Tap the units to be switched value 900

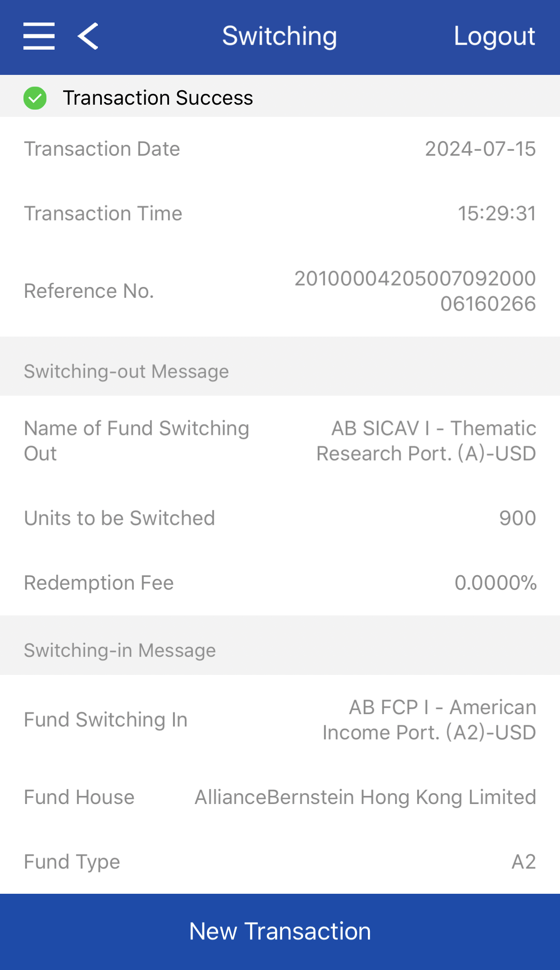(517, 518)
